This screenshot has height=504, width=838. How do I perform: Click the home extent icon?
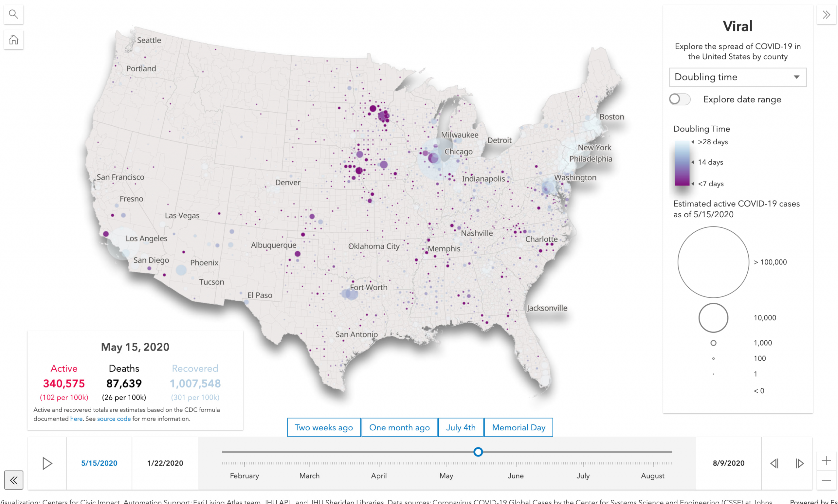(x=14, y=40)
